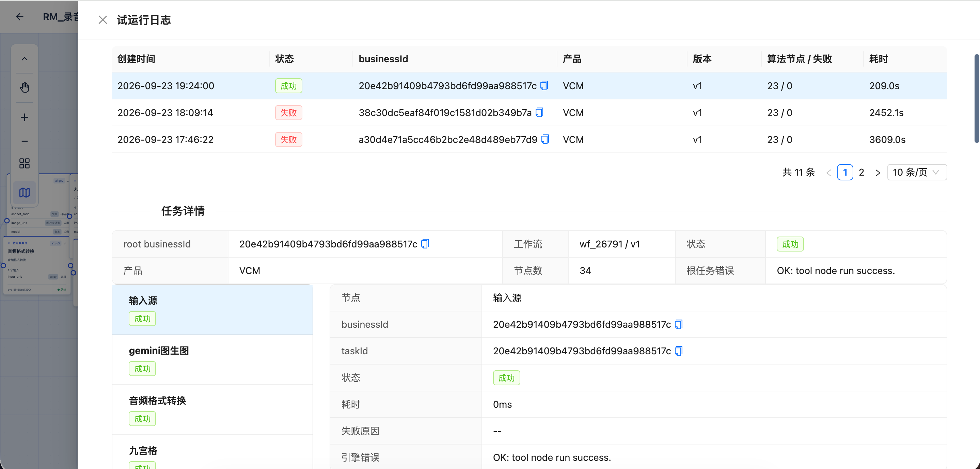Viewport: 980px width, 469px height.
Task: Select the 音频格式转换 node tab
Action: [212, 410]
